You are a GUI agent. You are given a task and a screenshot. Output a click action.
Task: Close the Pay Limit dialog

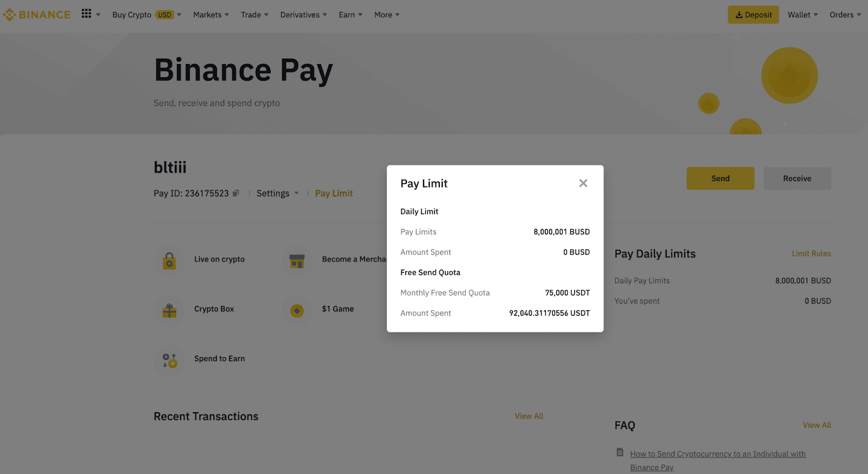(583, 183)
